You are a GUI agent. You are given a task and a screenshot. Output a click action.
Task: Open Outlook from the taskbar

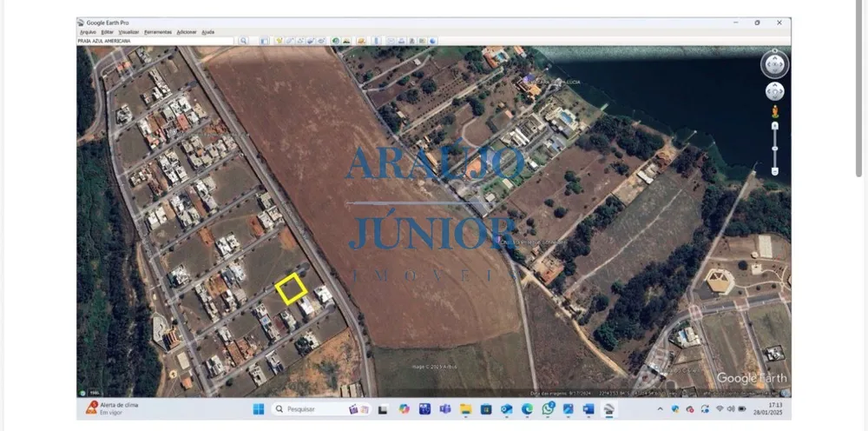coord(507,408)
